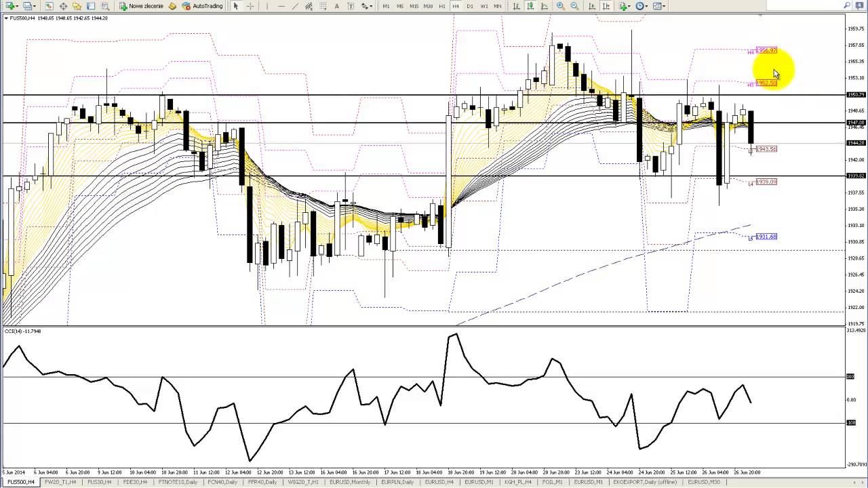
Task: Open the KGH_PL,H4 chart tab
Action: [x=518, y=482]
